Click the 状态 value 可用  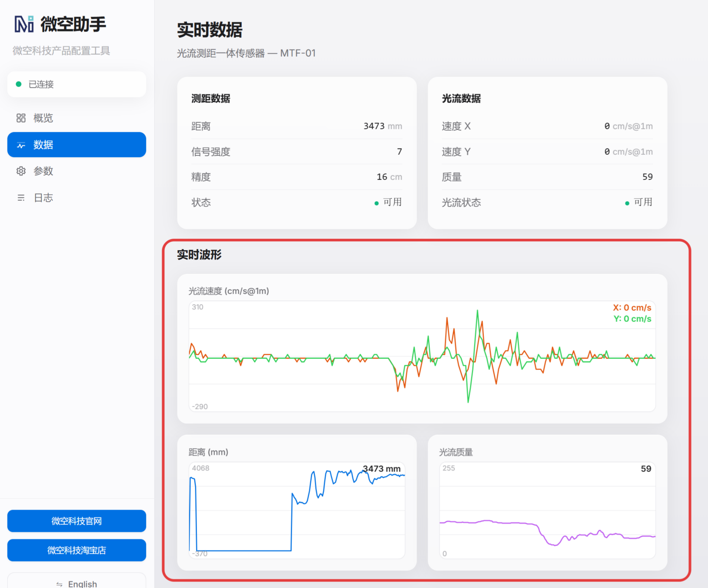pos(393,202)
